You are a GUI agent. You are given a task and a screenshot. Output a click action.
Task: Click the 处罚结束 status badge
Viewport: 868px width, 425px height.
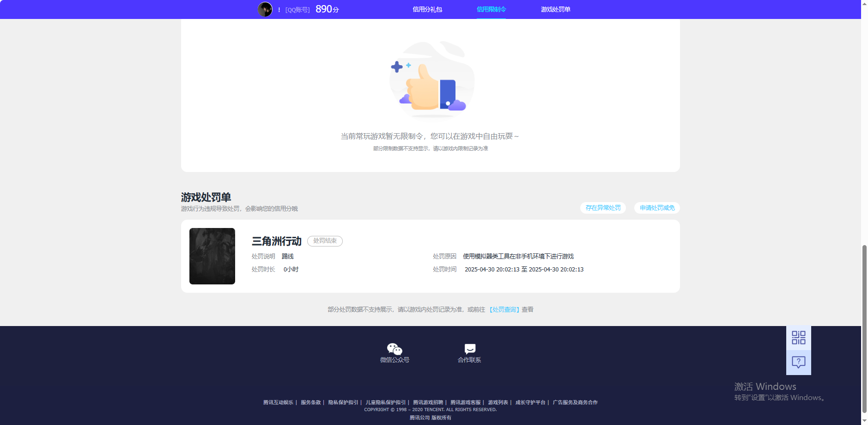[x=325, y=241]
